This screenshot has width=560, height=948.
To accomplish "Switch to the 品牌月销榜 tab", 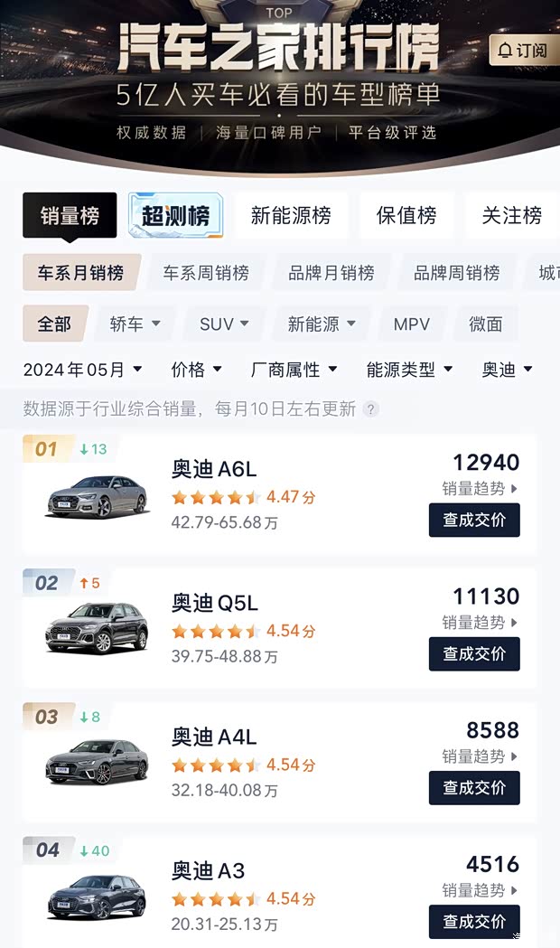I will [331, 271].
